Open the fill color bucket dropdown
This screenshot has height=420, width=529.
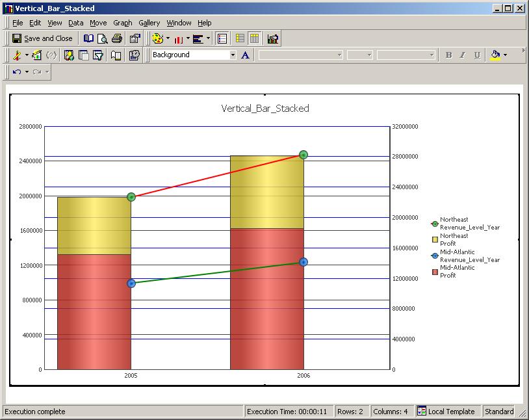click(504, 55)
